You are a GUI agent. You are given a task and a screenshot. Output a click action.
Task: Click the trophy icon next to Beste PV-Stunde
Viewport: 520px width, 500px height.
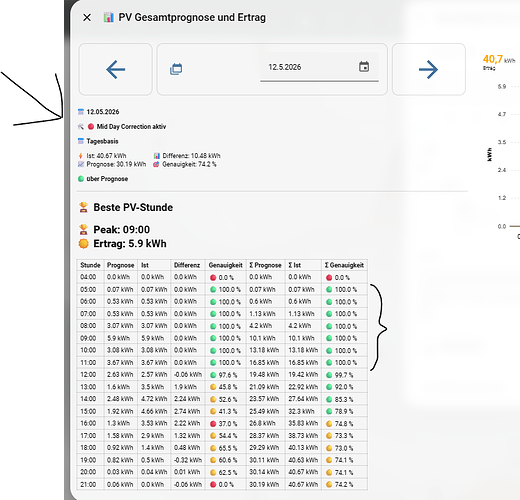click(x=83, y=207)
